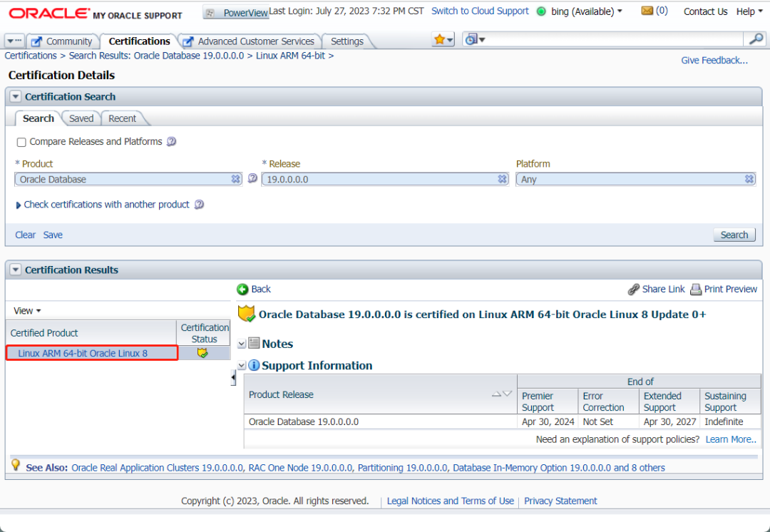This screenshot has height=532, width=770.
Task: Sort Product Release ascending arrow
Action: click(x=496, y=394)
